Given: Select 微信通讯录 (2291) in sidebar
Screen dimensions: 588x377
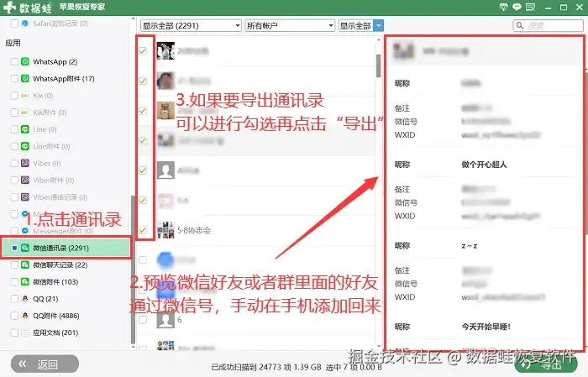Looking at the screenshot, I should [66, 248].
